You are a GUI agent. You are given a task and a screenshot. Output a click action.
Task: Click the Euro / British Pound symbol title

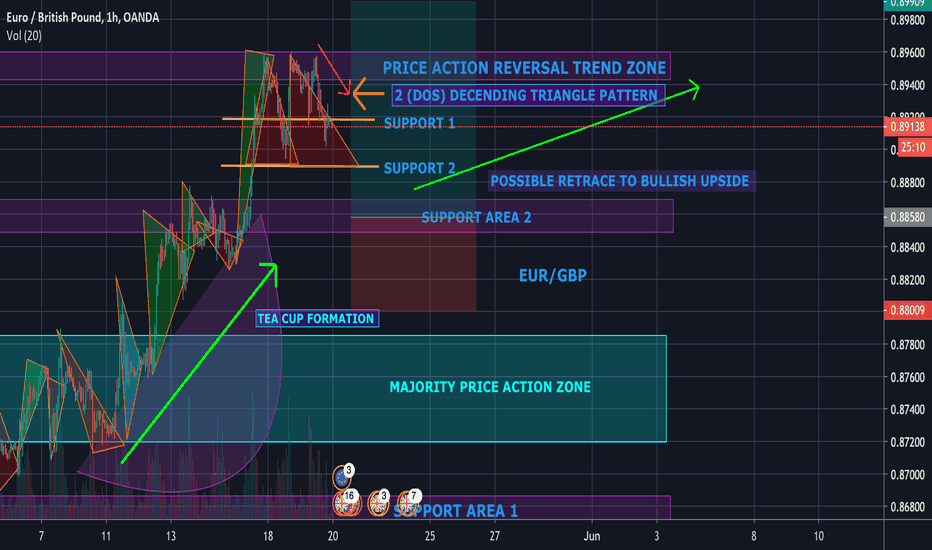point(83,18)
